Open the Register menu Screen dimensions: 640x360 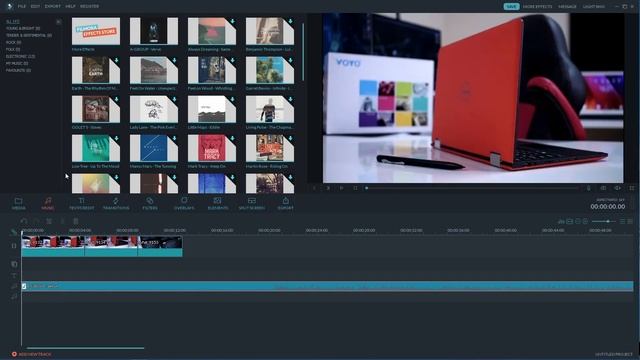pyautogui.click(x=89, y=7)
